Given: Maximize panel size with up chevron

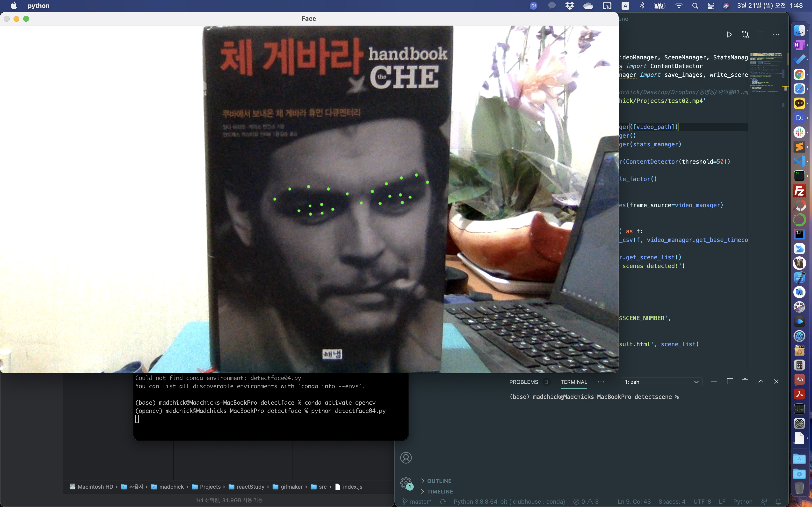Looking at the screenshot, I should [761, 382].
